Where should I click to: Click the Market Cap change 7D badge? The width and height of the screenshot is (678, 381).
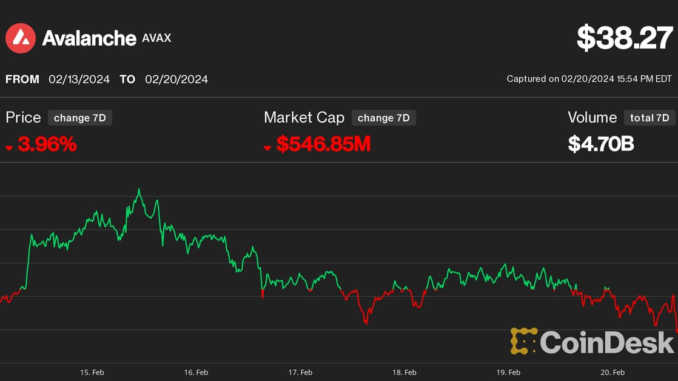384,118
